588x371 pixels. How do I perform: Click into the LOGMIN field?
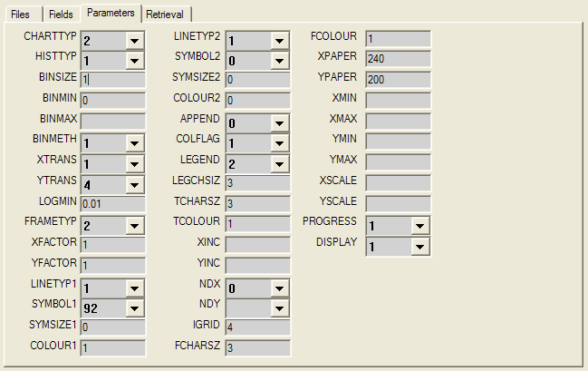113,203
